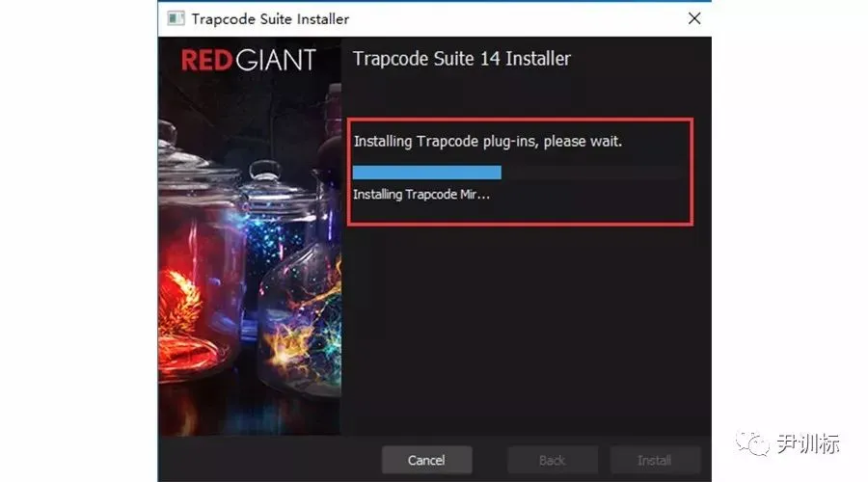Click the grayed-out Back button
868x482 pixels.
click(x=553, y=460)
